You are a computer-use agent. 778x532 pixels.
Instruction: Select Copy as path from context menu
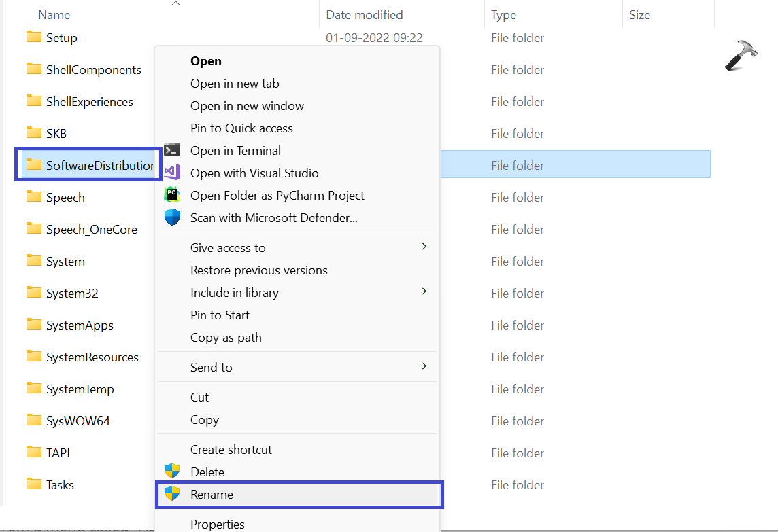point(226,338)
